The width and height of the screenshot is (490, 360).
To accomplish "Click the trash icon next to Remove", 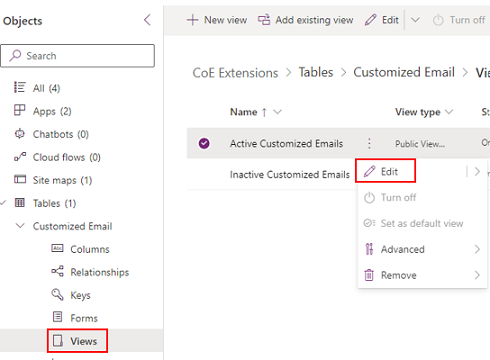I will (369, 275).
